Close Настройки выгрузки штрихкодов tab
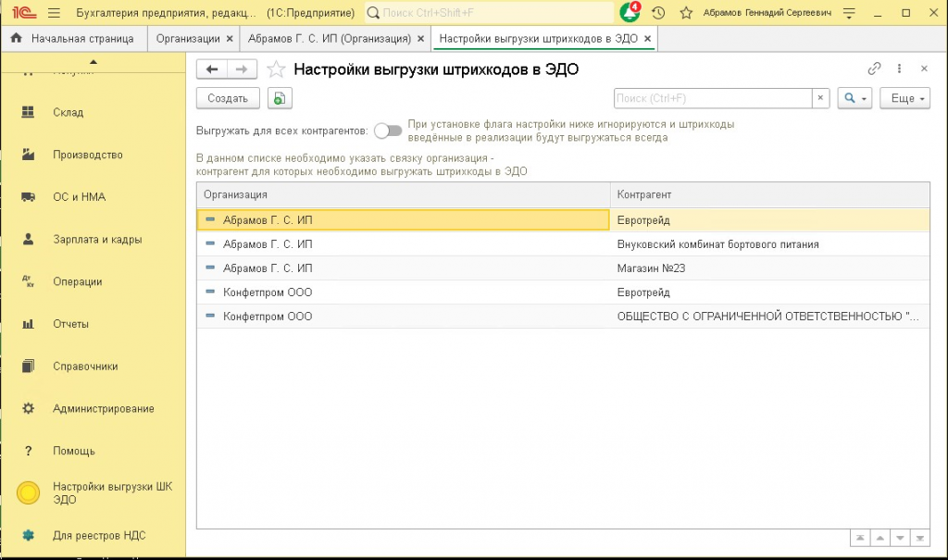948x560 pixels. pos(647,39)
